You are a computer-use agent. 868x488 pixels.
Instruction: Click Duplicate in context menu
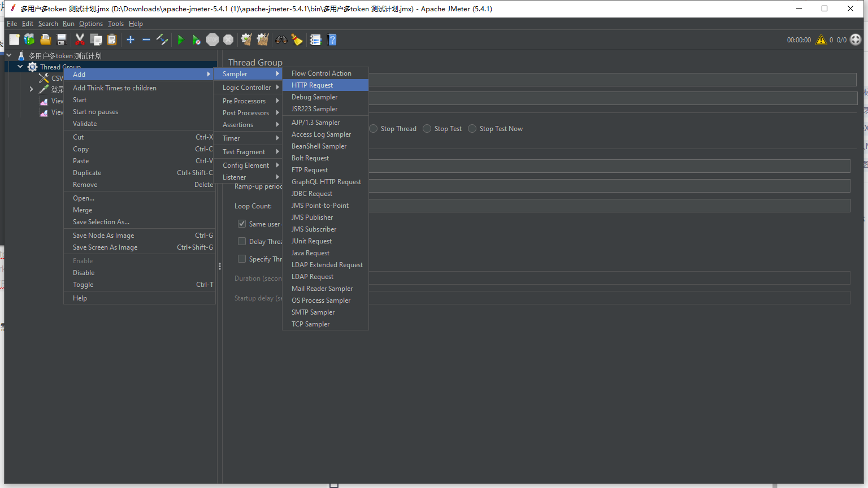140,173
